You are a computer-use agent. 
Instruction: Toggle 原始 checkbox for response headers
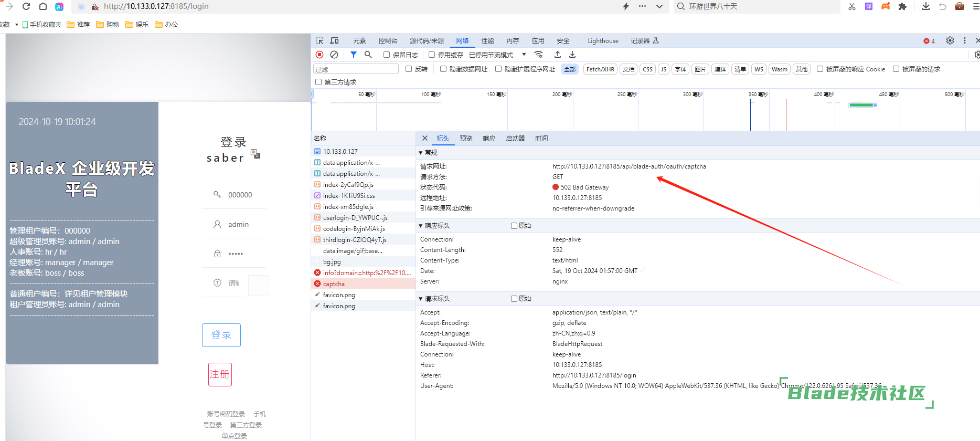coord(514,226)
